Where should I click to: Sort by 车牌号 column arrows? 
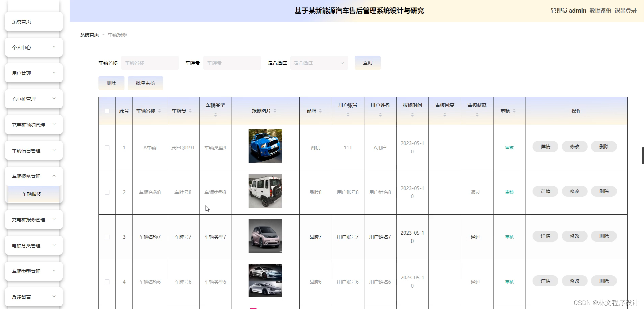click(x=190, y=111)
